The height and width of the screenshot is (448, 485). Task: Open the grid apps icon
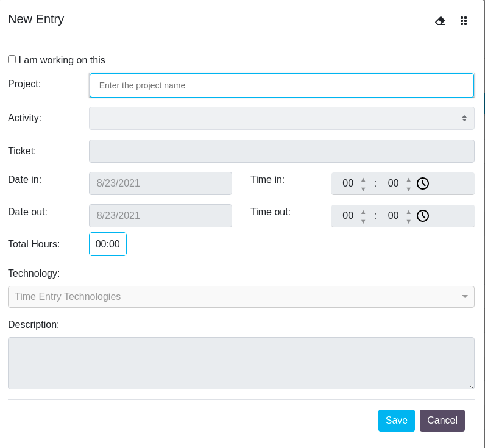pos(463,21)
